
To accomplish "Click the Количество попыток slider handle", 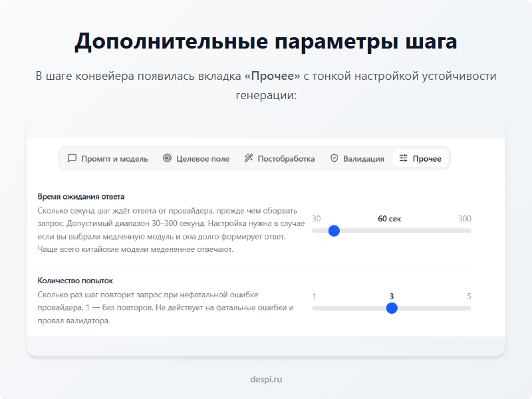I will [392, 309].
